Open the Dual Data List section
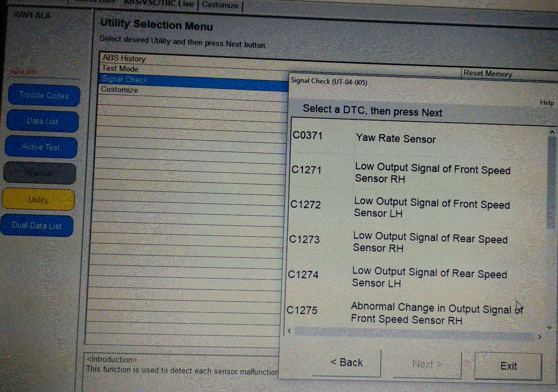Screen dimensions: 558x392 pyautogui.click(x=37, y=226)
